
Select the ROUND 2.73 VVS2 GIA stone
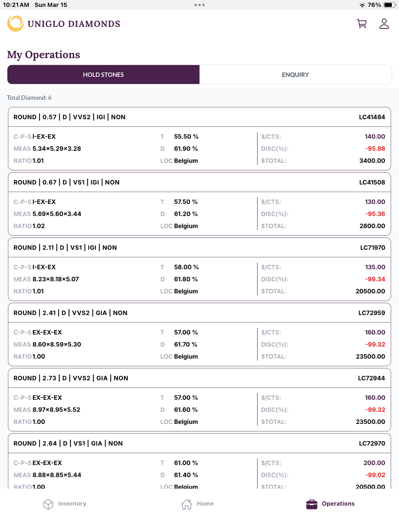[199, 378]
